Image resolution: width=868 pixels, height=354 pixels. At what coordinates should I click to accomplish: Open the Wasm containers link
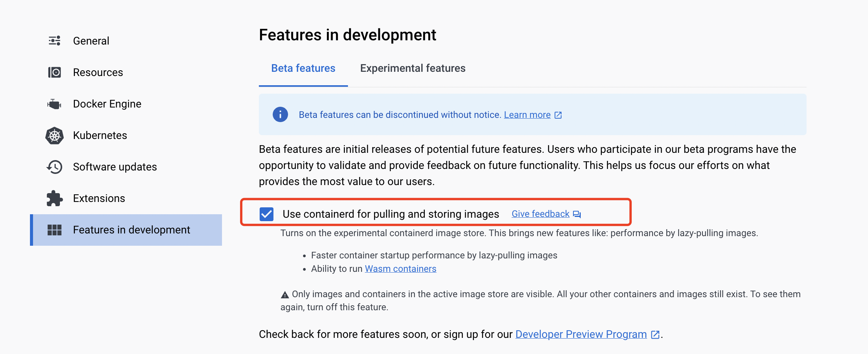[x=401, y=269]
